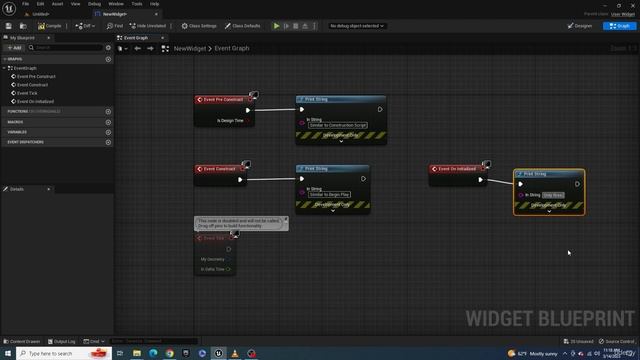Open the File menu
640x360 pixels.
click(25, 4)
